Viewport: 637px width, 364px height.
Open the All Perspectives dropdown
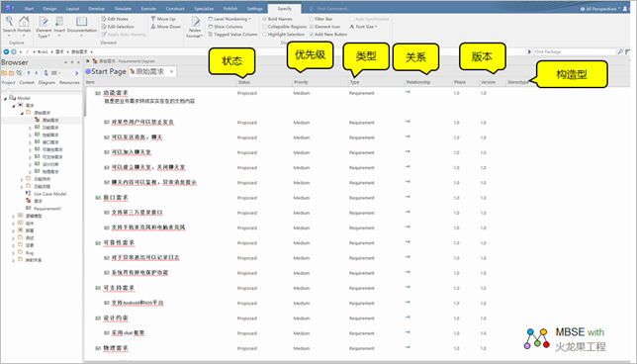pyautogui.click(x=600, y=8)
